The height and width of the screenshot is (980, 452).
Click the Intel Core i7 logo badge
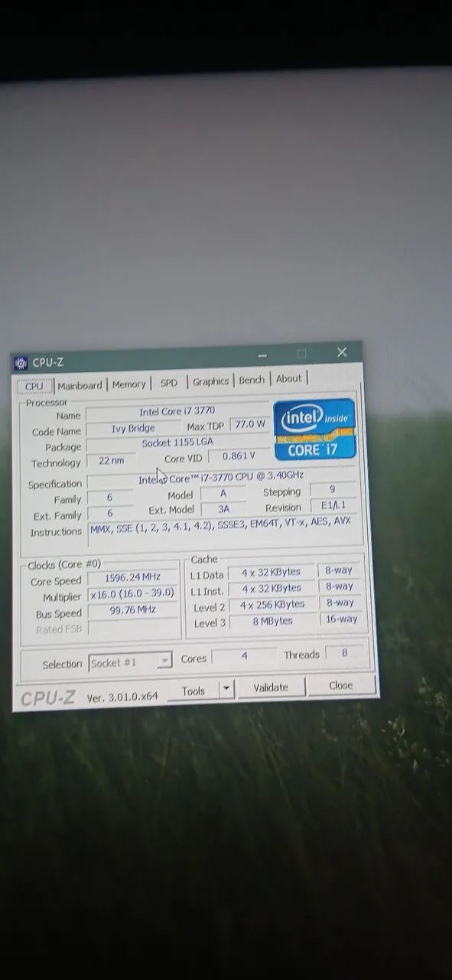[x=315, y=430]
